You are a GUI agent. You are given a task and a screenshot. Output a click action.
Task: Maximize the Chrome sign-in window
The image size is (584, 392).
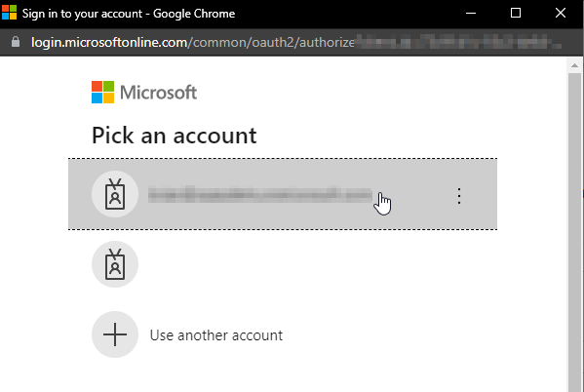(x=516, y=14)
